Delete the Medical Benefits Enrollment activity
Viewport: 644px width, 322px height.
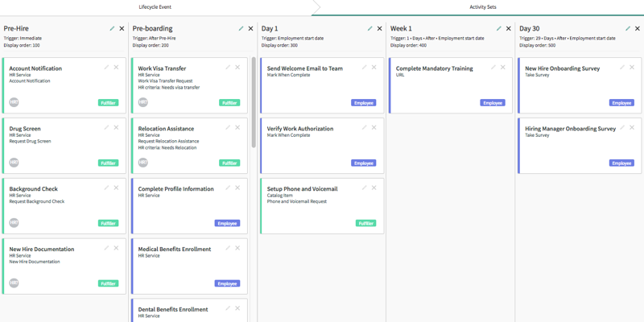(237, 248)
